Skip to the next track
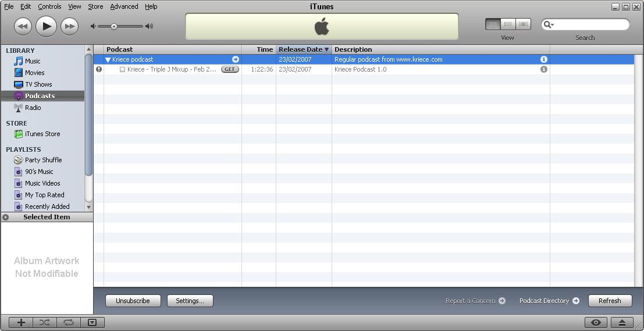644x331 pixels. pyautogui.click(x=69, y=26)
